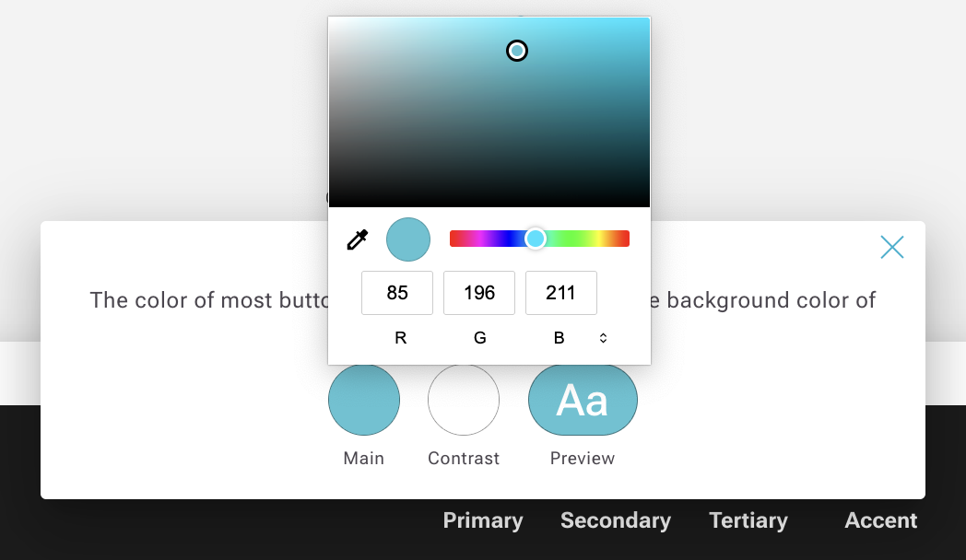This screenshot has width=966, height=560.
Task: Pick the white top-left corner of color field
Action: 332,20
